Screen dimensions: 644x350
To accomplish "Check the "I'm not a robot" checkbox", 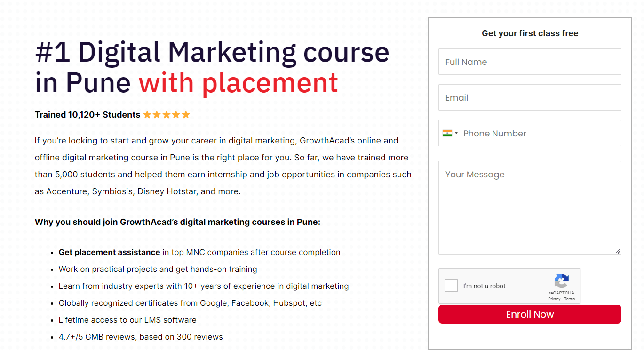I will (x=451, y=286).
